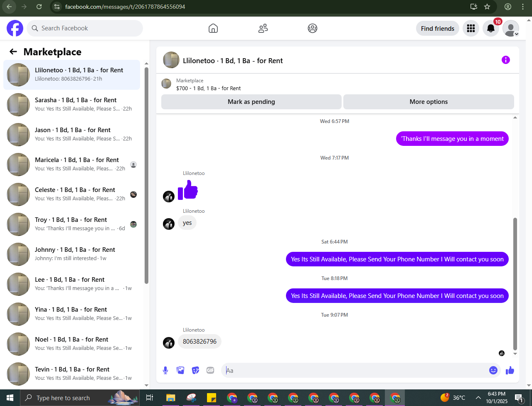Image resolution: width=532 pixels, height=406 pixels.
Task: Reload the page in the browser
Action: click(x=39, y=7)
